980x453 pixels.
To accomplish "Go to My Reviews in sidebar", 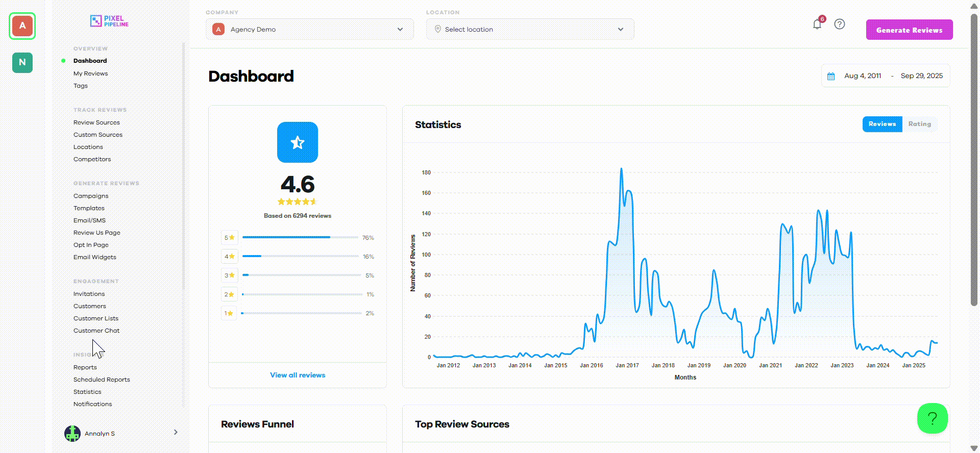I will (90, 73).
